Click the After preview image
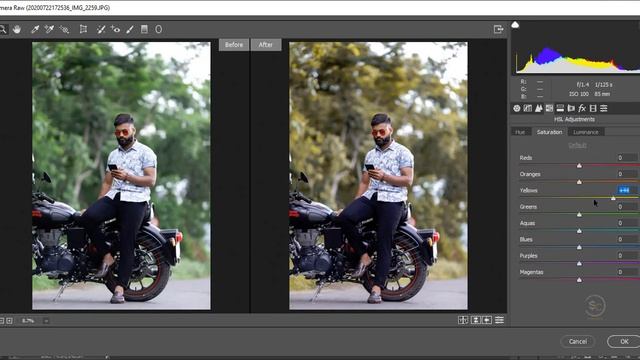Image resolution: width=640 pixels, height=360 pixels. [378, 176]
